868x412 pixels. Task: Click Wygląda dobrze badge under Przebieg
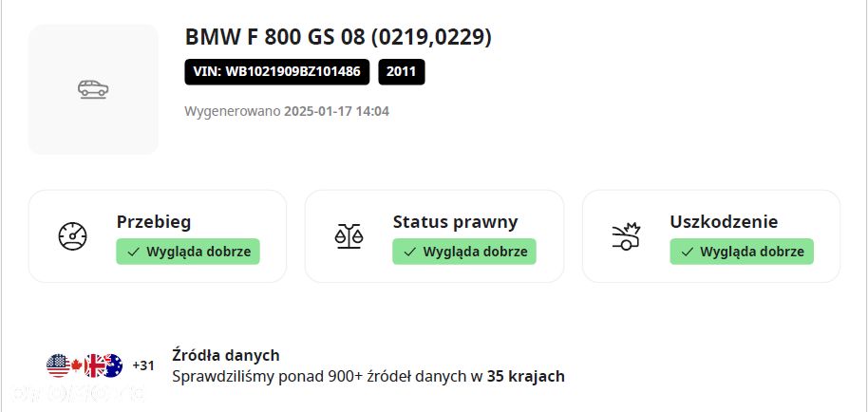pyautogui.click(x=188, y=252)
